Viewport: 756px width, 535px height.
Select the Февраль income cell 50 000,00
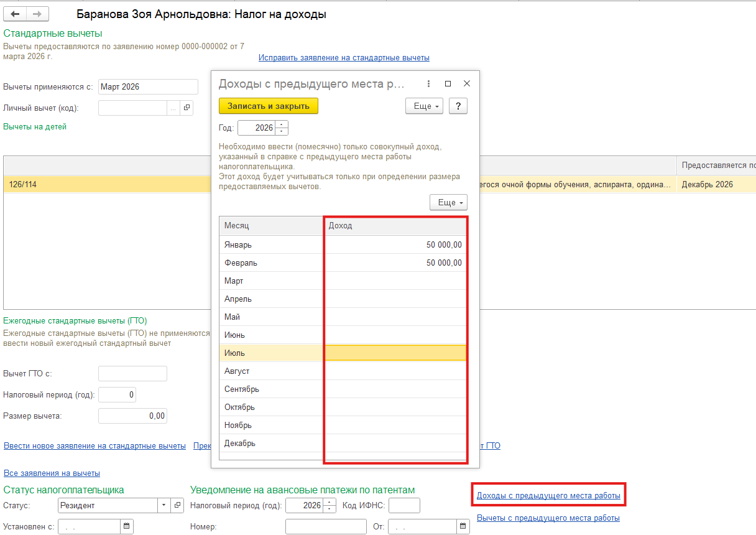point(395,263)
